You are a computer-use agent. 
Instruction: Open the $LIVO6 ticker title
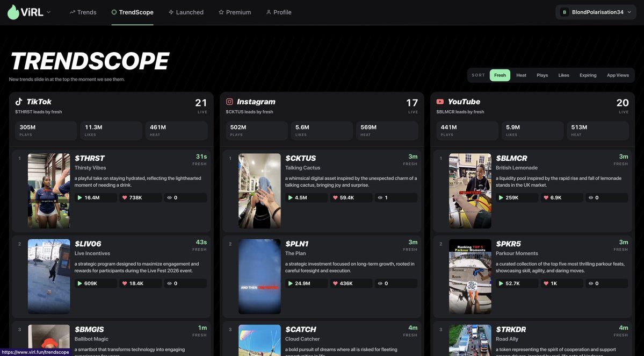coord(88,244)
